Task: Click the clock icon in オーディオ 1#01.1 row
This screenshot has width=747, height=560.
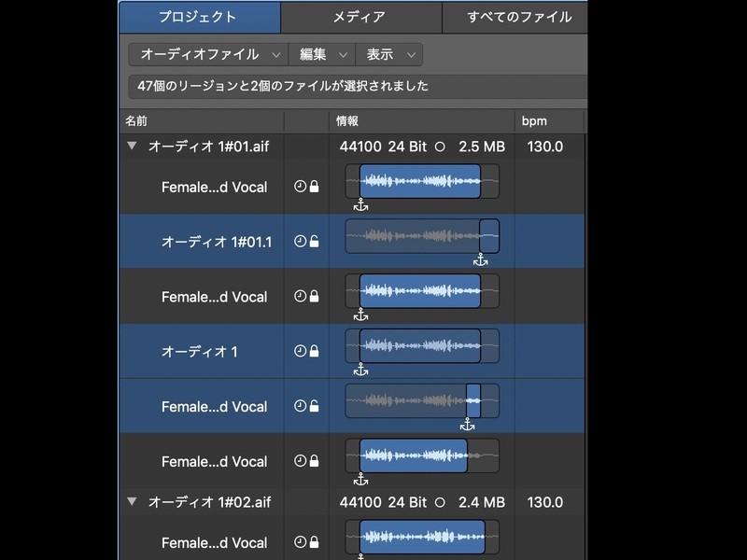Action: click(300, 242)
